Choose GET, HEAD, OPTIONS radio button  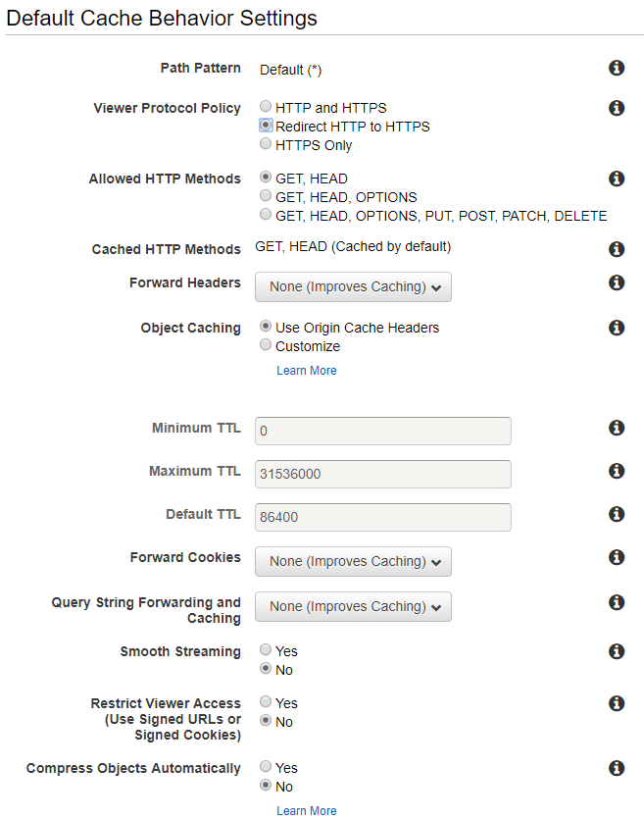pyautogui.click(x=266, y=197)
